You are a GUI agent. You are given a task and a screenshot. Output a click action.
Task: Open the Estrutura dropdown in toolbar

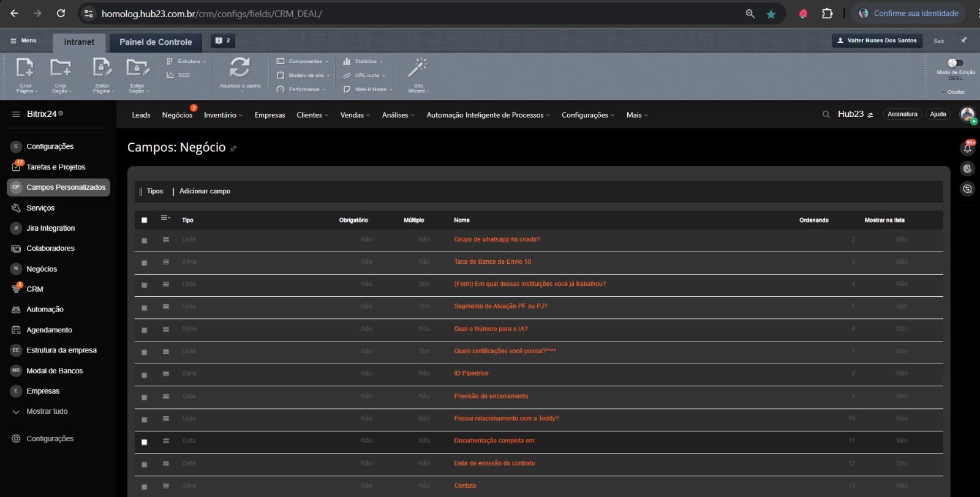click(x=189, y=61)
